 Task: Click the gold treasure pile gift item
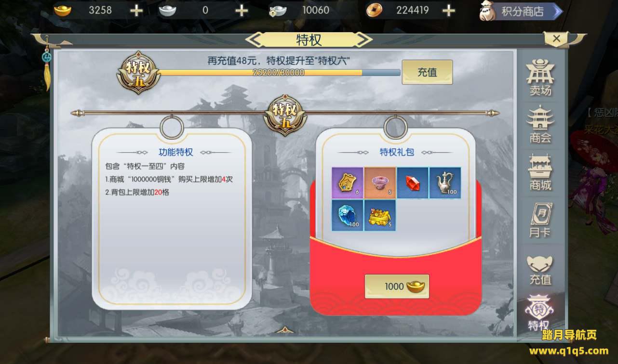pos(380,215)
